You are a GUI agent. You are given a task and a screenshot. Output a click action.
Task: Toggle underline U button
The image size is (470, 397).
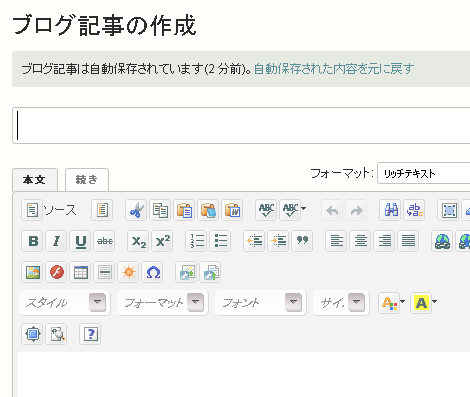[80, 241]
